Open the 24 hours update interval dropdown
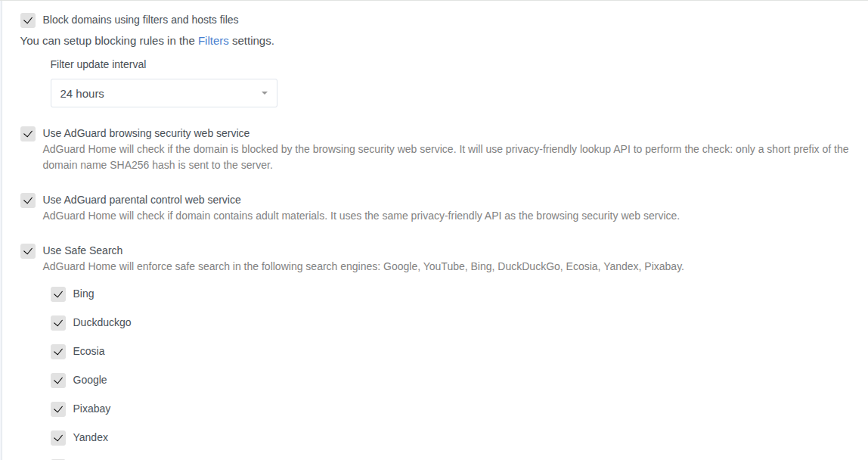This screenshot has width=868, height=460. [163, 94]
